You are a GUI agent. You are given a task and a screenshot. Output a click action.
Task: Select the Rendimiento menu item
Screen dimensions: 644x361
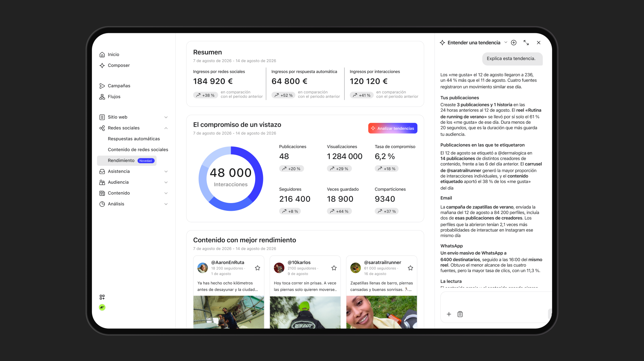click(x=127, y=161)
